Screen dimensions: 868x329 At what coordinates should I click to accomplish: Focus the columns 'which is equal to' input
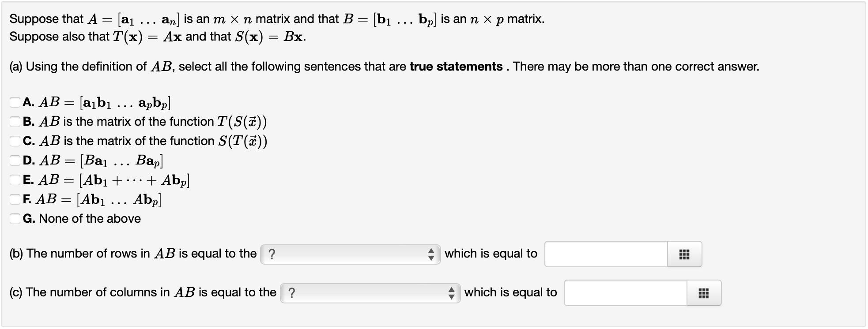tap(626, 293)
